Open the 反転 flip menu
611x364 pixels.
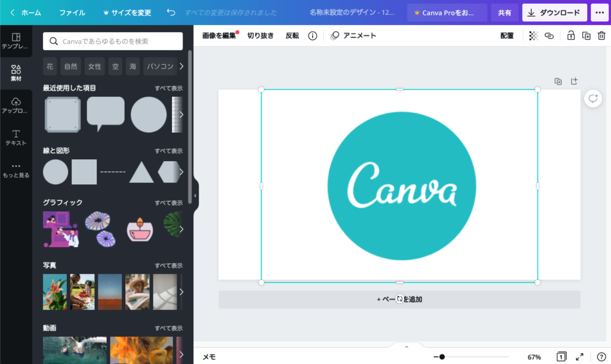point(292,36)
